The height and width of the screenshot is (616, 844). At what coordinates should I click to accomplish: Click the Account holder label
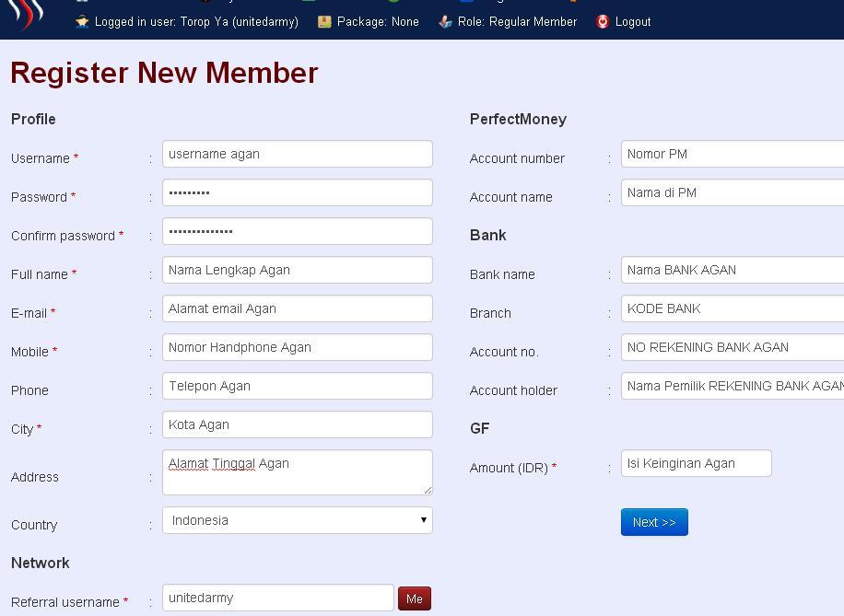(513, 390)
